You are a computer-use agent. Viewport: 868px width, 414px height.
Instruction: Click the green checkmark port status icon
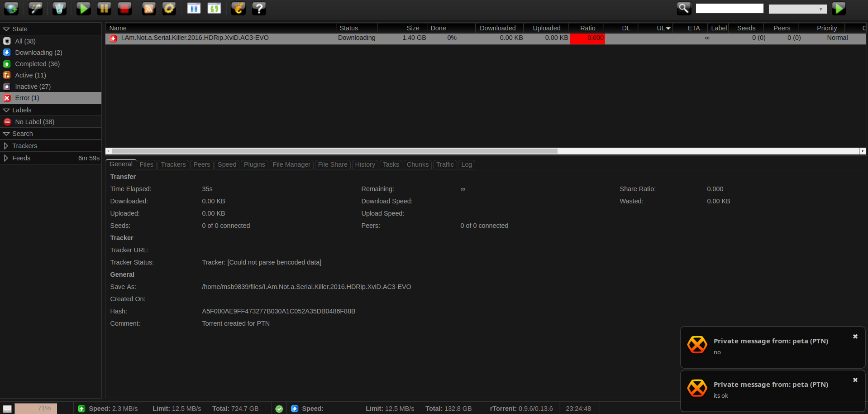click(x=279, y=409)
